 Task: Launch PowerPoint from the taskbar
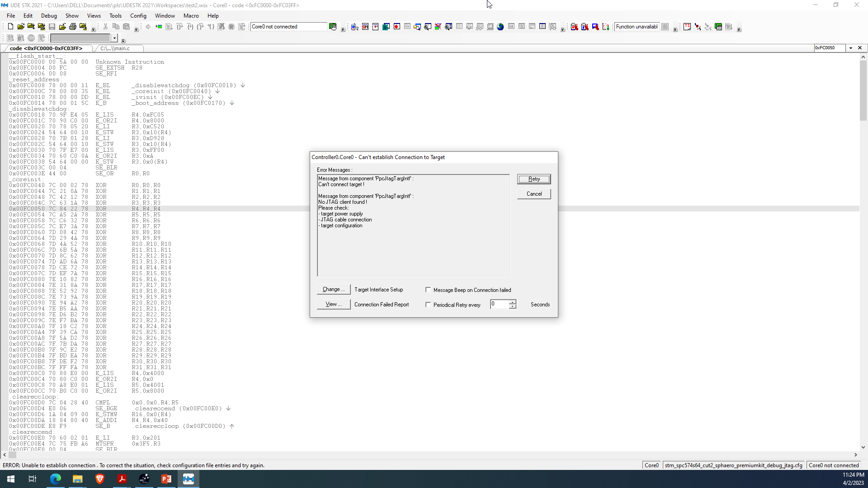coord(166,479)
